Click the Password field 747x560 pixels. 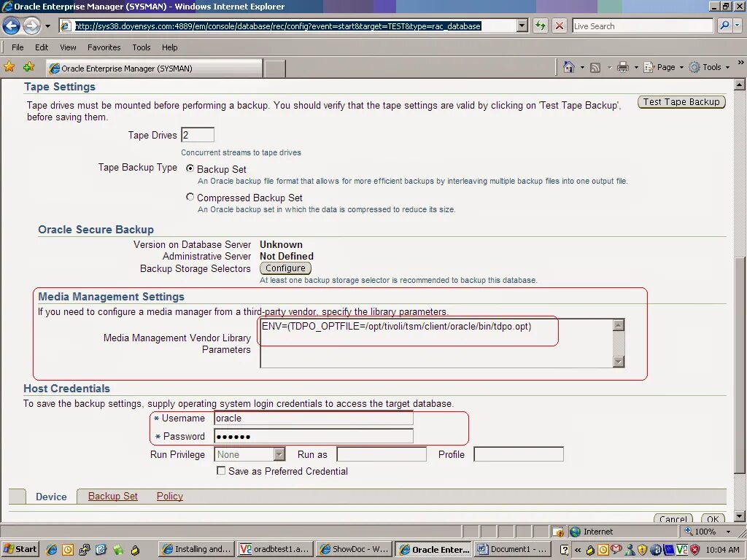(314, 436)
